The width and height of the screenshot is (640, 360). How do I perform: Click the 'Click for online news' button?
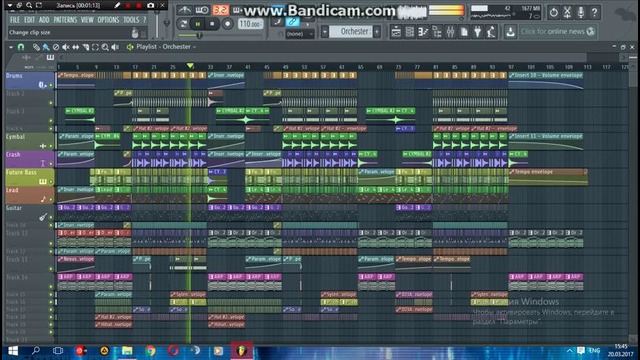tap(558, 31)
